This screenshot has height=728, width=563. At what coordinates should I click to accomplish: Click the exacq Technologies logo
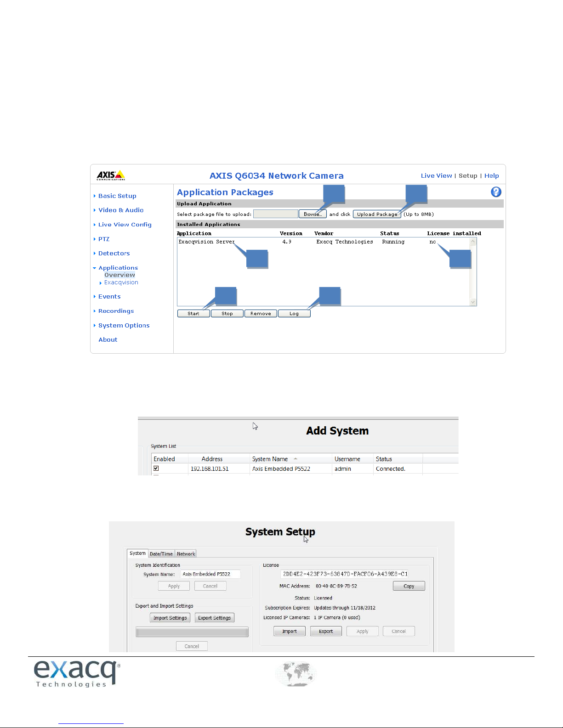point(77,673)
